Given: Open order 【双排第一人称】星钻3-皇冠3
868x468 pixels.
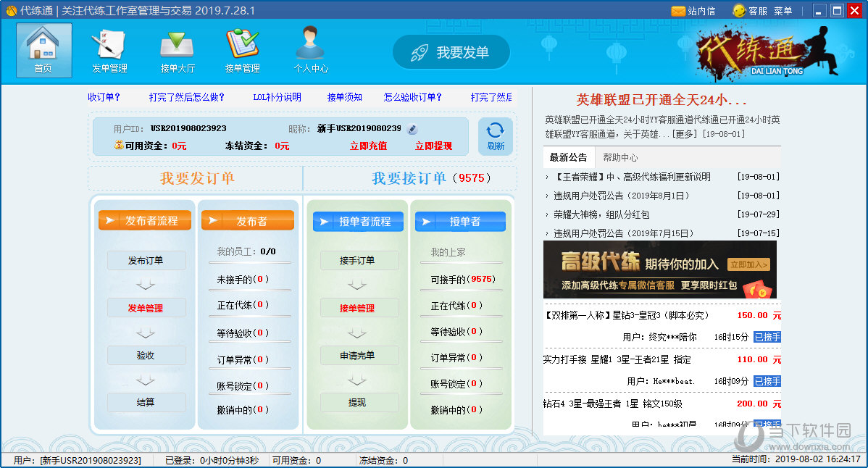Looking at the screenshot, I should click(x=627, y=315).
